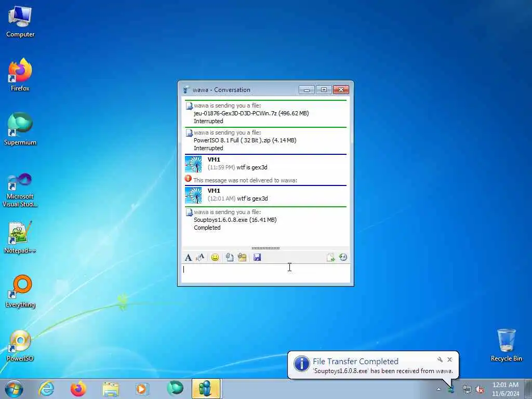Open the Firefox desktop shortcut
532x399 pixels.
(20, 75)
